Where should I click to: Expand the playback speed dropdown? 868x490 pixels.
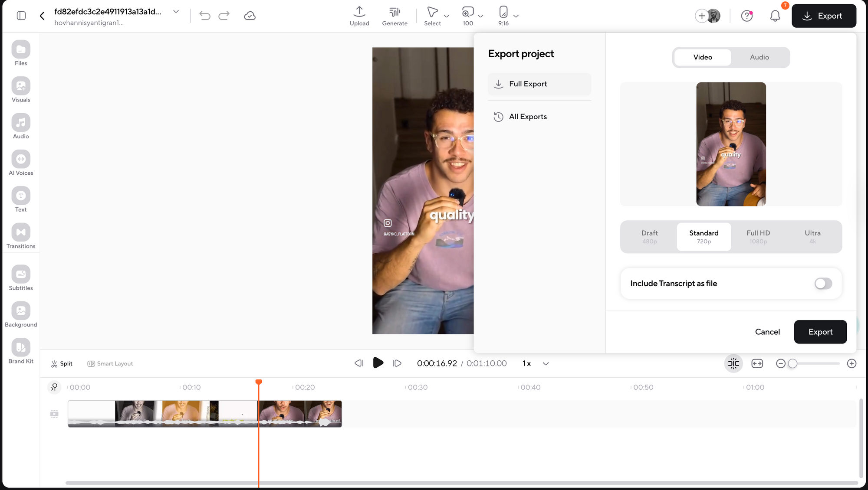point(546,364)
